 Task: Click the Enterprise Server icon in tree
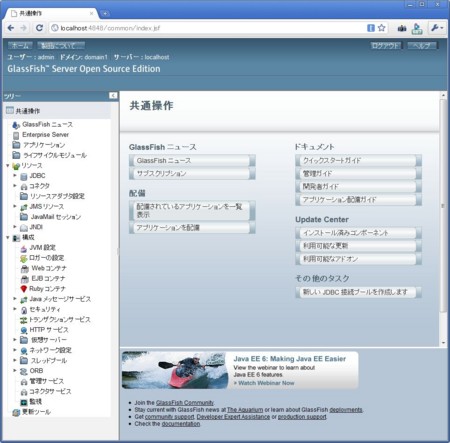(x=16, y=135)
